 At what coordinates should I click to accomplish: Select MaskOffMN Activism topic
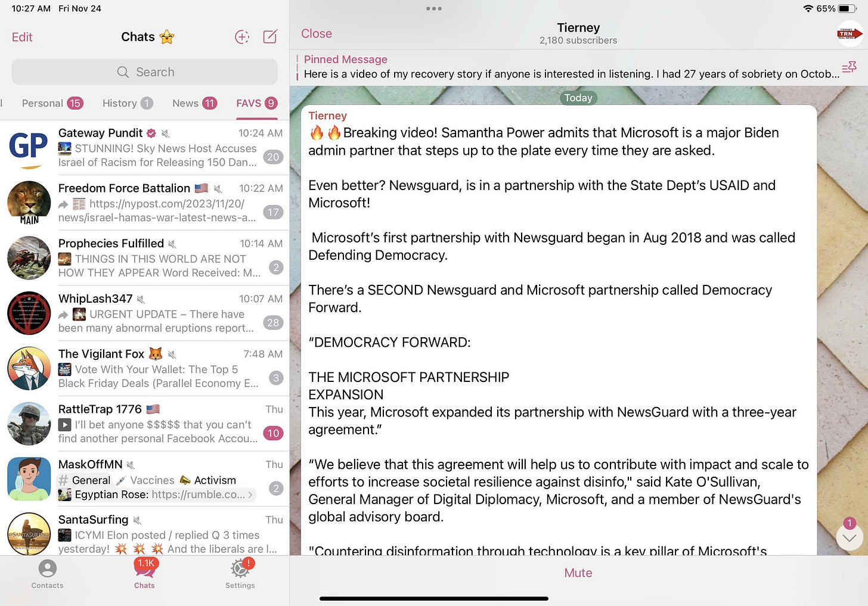208,480
